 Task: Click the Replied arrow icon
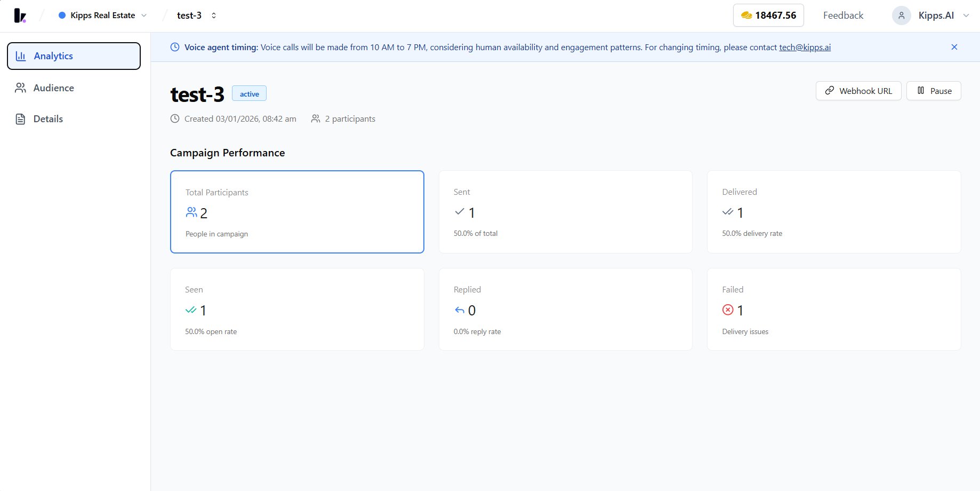coord(460,310)
